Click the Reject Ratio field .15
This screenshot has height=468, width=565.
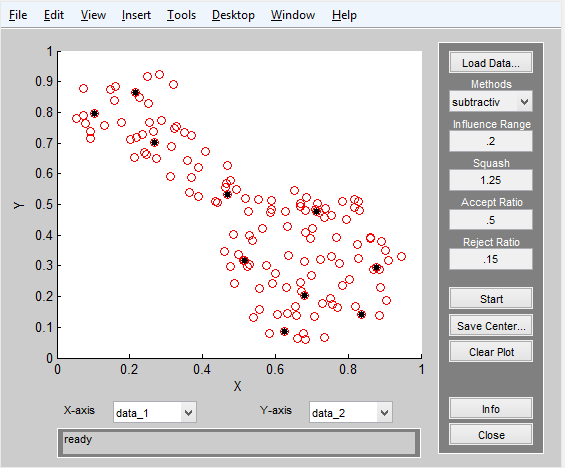[x=491, y=259]
